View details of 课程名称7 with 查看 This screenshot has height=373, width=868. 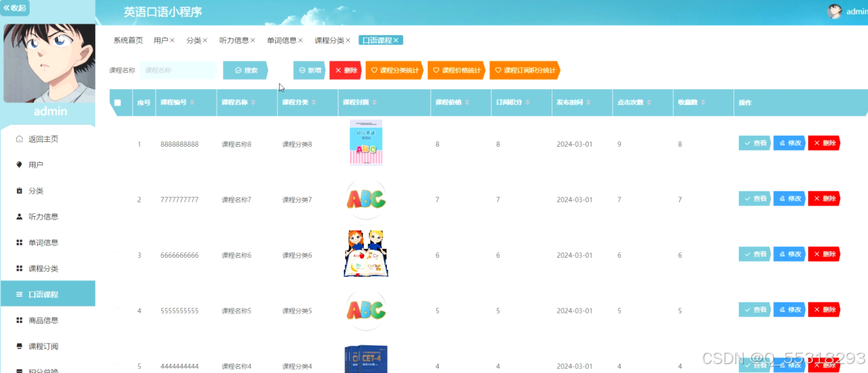[x=755, y=198]
